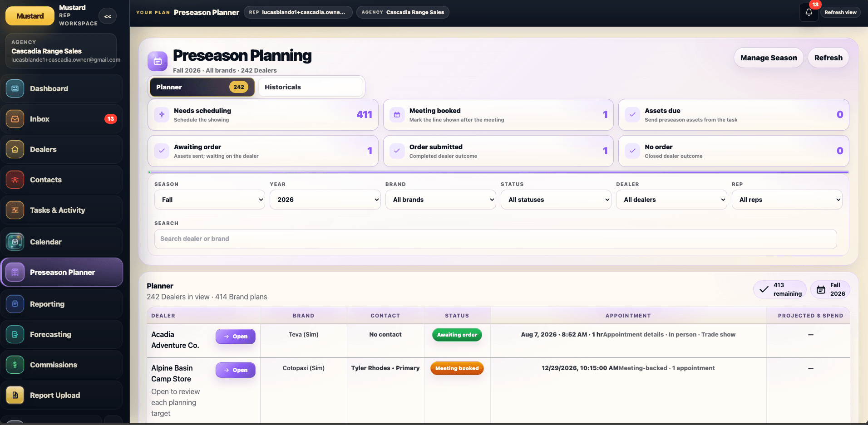Click the Forecasting document icon

(15, 334)
